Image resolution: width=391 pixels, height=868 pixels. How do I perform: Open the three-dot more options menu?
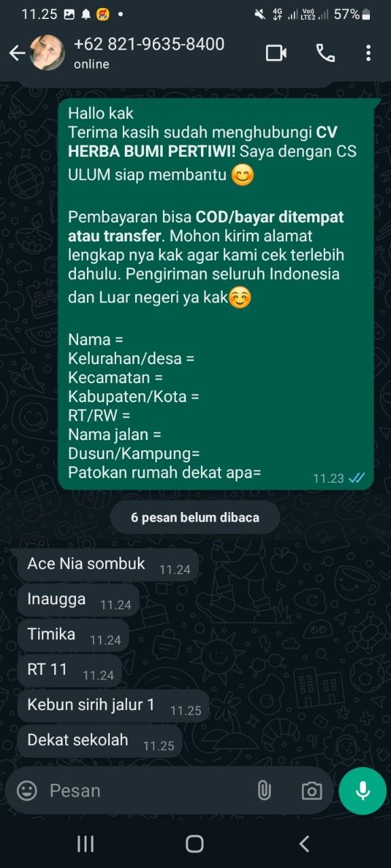tap(368, 53)
